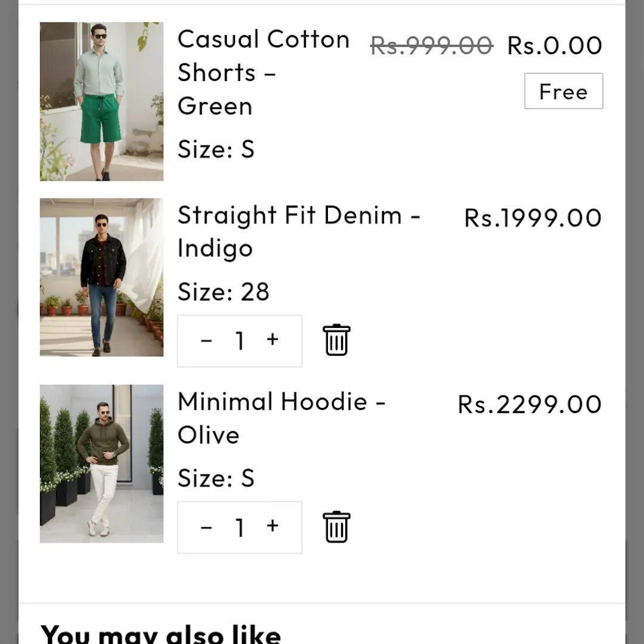Open Straight Fit Denim product image

coord(101,277)
